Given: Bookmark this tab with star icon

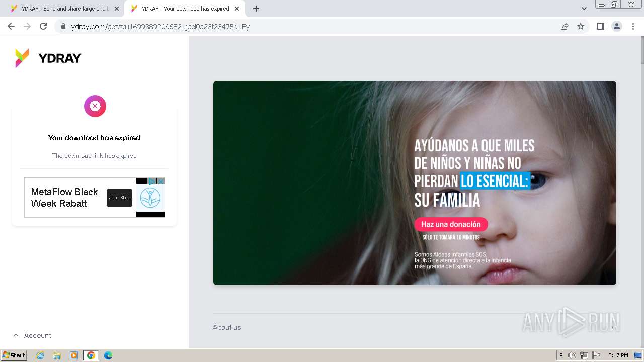Looking at the screenshot, I should tap(581, 26).
